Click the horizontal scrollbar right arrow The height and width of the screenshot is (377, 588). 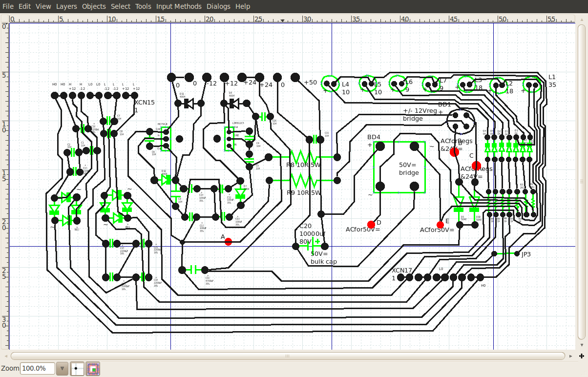point(570,356)
